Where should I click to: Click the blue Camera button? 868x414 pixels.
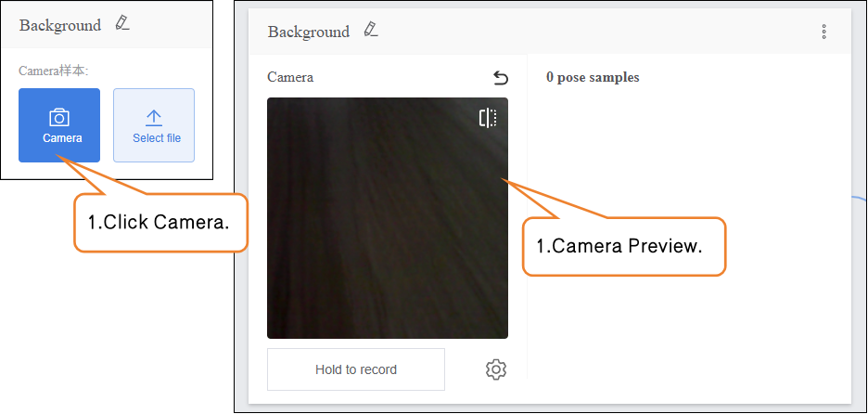coord(59,125)
